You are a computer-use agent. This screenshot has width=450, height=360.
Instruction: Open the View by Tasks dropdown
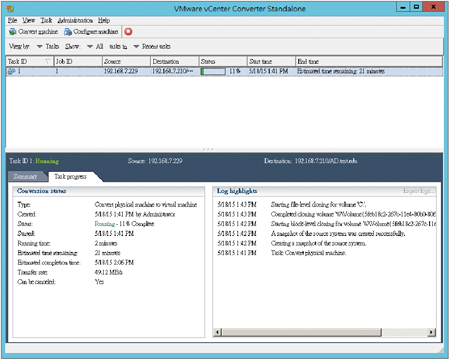[39, 46]
